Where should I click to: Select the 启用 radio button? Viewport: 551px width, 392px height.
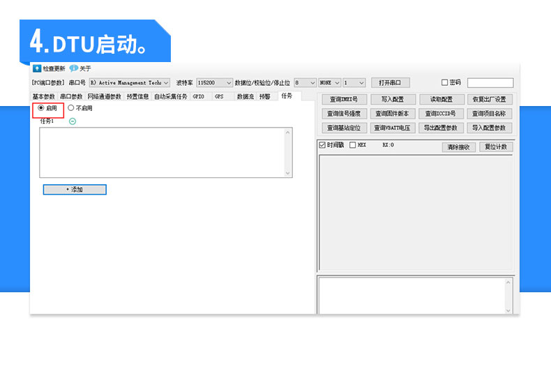tap(40, 108)
